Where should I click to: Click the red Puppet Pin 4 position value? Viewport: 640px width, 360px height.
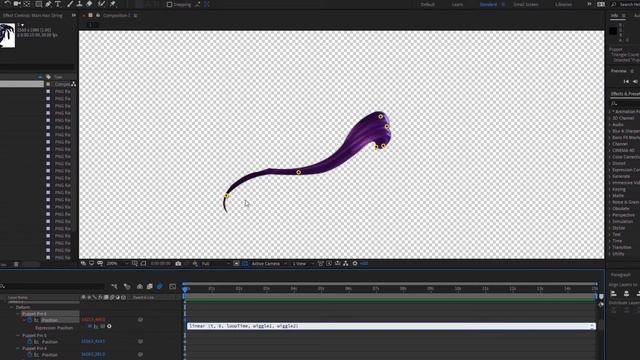(93, 320)
